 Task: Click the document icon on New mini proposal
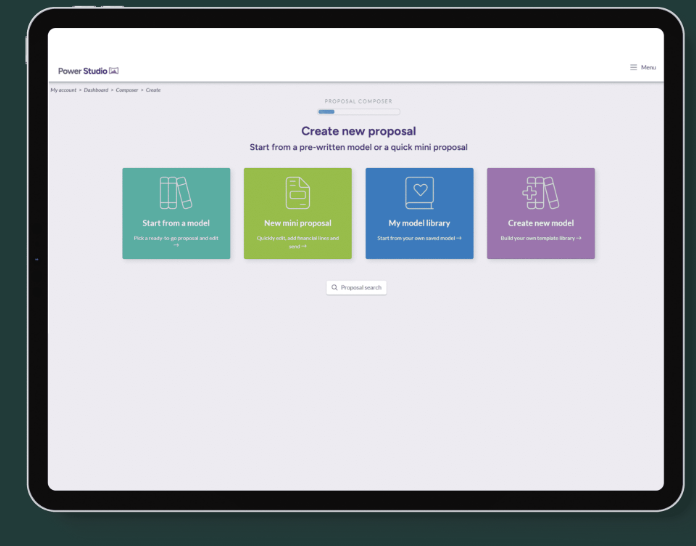[x=297, y=193]
